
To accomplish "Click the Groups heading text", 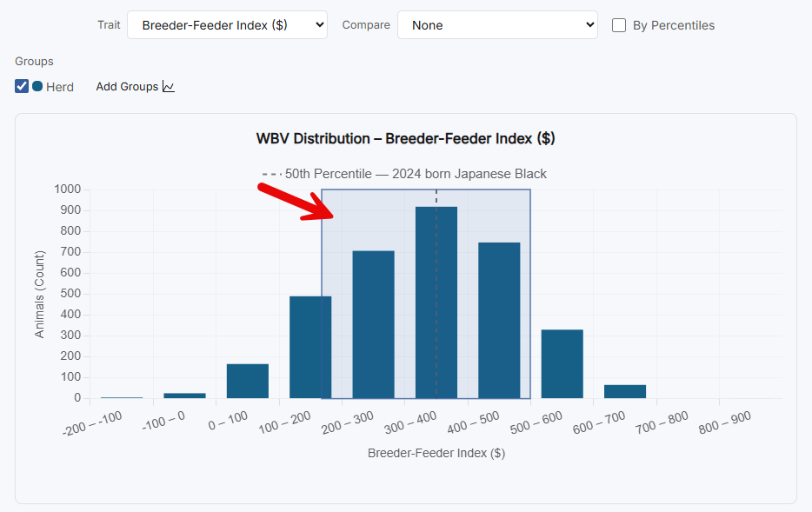I will pos(34,61).
